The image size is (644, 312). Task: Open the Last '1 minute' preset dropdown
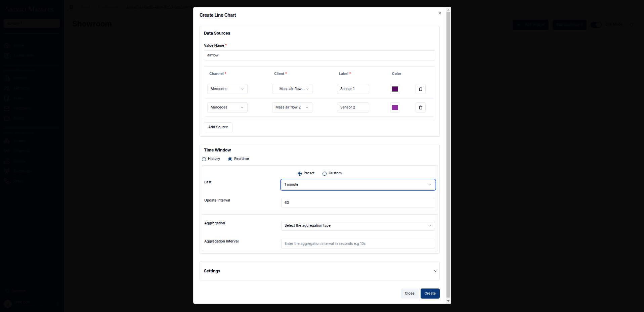(358, 185)
